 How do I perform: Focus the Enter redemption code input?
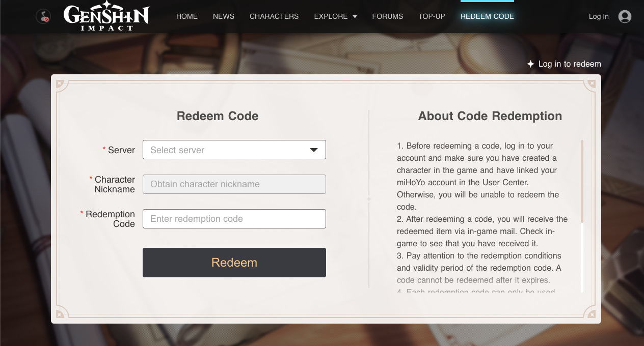(234, 219)
